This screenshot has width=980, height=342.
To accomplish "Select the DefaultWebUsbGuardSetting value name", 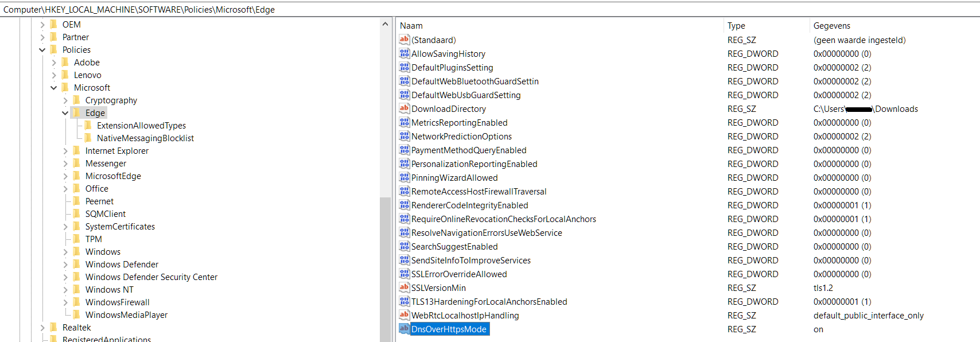I will click(466, 95).
